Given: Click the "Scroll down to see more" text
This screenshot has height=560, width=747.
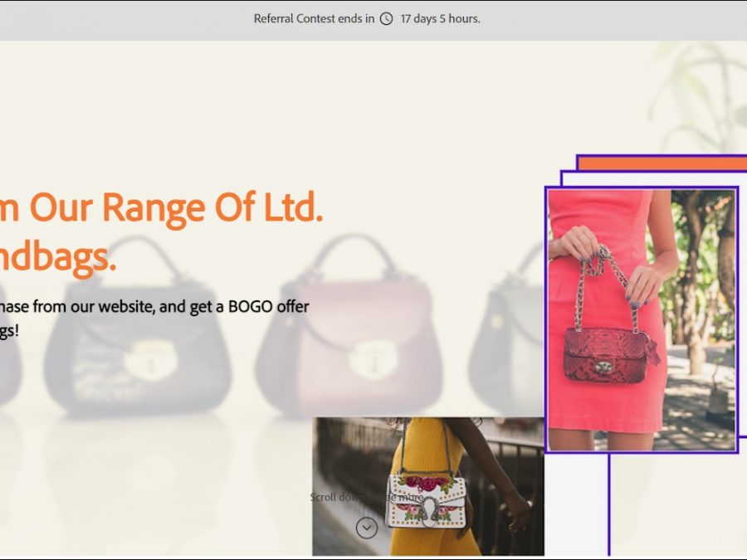Looking at the screenshot, I should [x=366, y=497].
